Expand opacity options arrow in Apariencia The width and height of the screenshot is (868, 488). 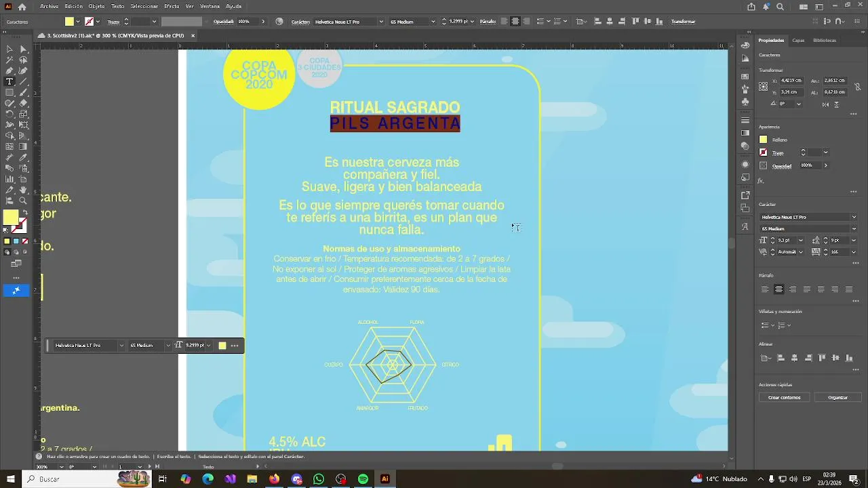click(x=825, y=165)
